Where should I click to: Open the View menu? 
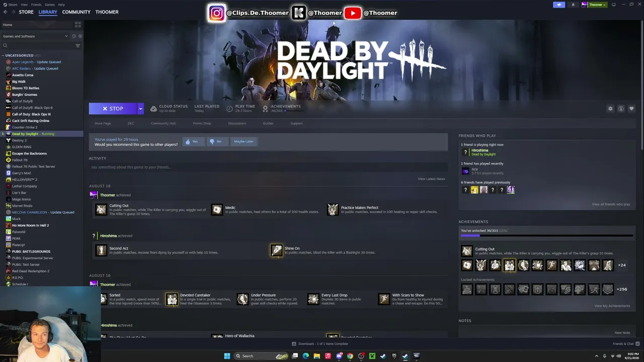click(24, 5)
